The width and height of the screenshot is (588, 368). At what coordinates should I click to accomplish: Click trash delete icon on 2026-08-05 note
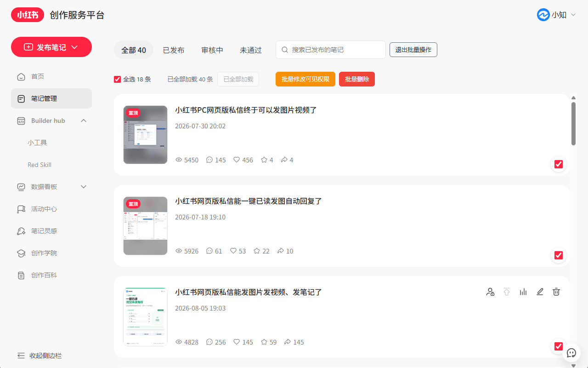click(556, 292)
